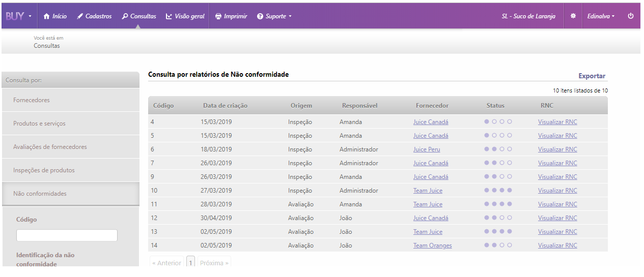Sort by Fornecedor column header
Viewport: 644px width, 277px height.
pos(432,106)
